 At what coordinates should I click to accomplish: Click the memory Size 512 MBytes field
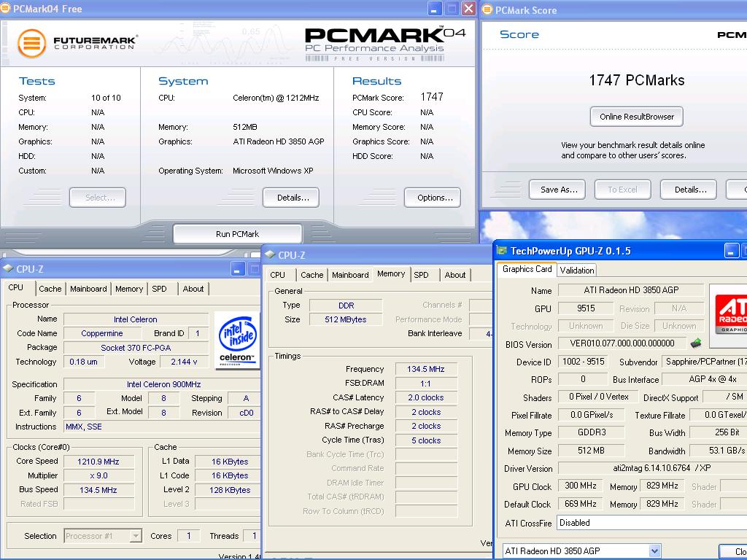click(x=346, y=319)
